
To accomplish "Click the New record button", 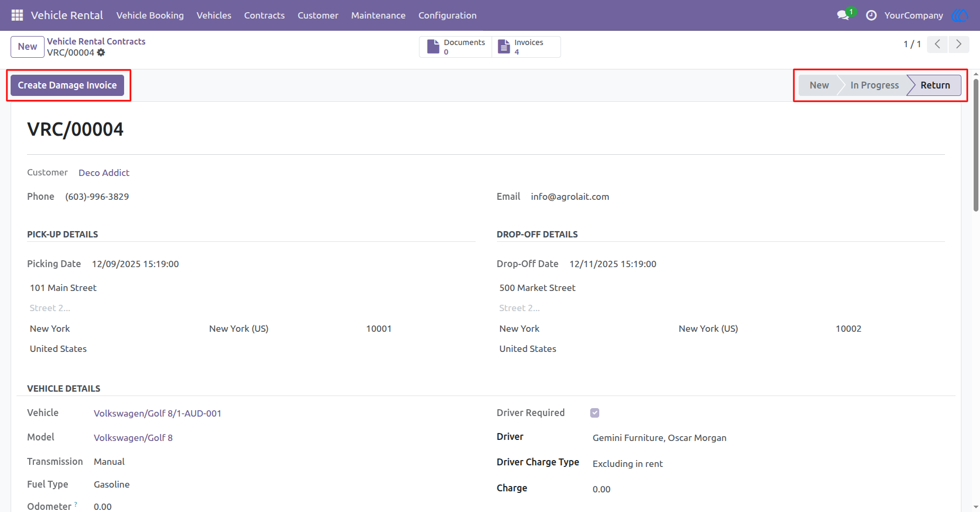I will point(28,47).
